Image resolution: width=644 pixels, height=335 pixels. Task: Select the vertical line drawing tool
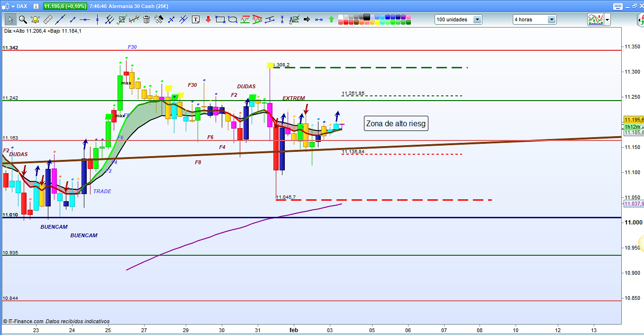pos(97,19)
